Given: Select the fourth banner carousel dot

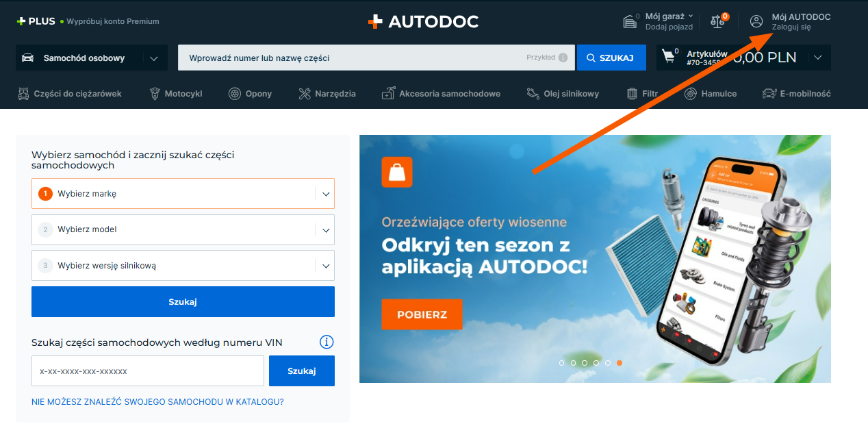Looking at the screenshot, I should 596,363.
